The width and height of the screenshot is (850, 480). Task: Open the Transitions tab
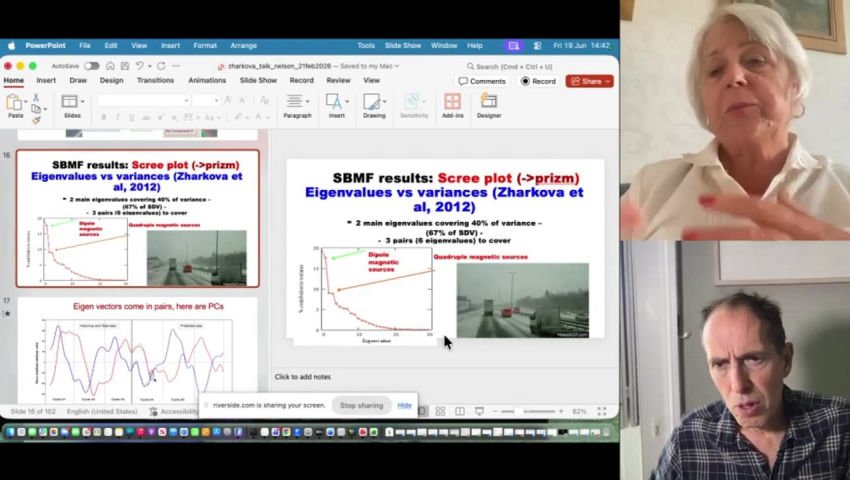(155, 80)
